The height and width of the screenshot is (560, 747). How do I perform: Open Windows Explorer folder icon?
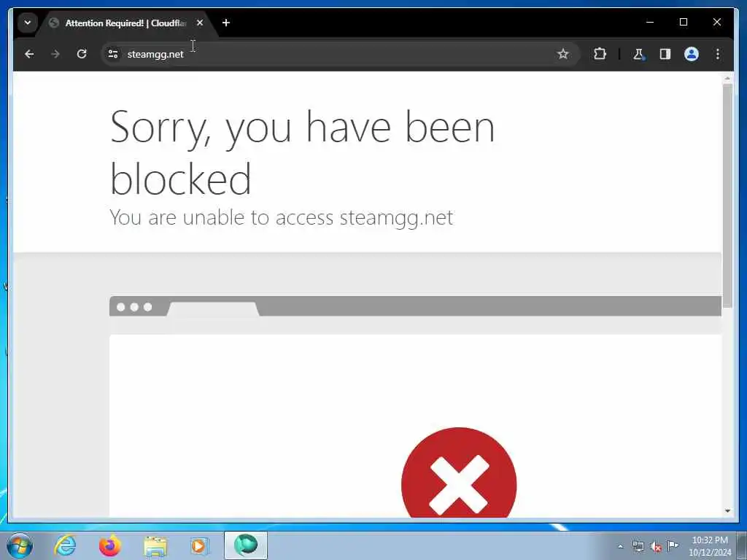155,546
